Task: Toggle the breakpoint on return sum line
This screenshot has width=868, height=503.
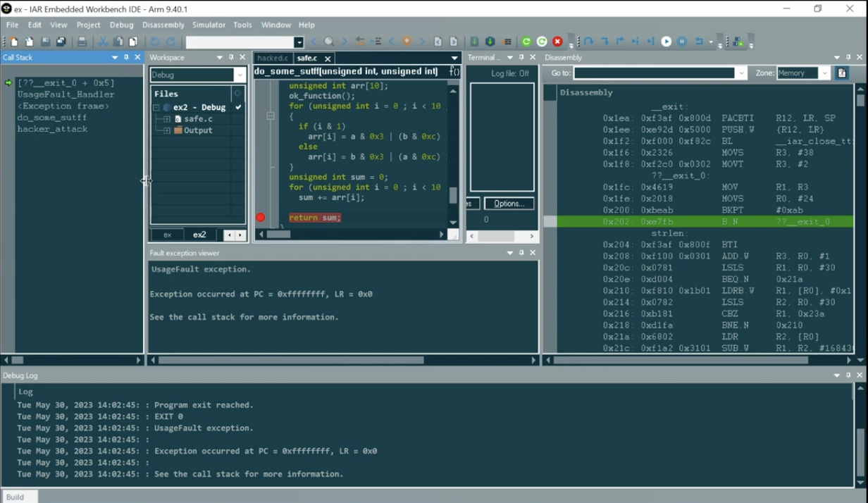Action: click(261, 218)
